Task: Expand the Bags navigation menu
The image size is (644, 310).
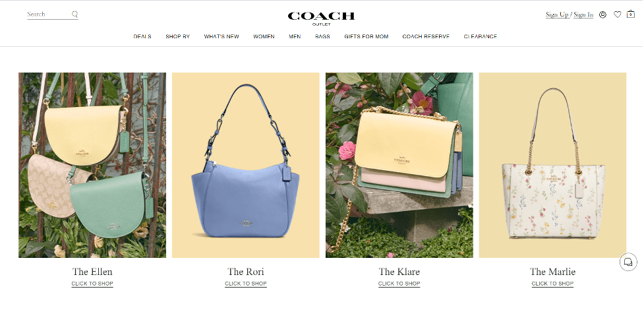Action: click(x=322, y=36)
